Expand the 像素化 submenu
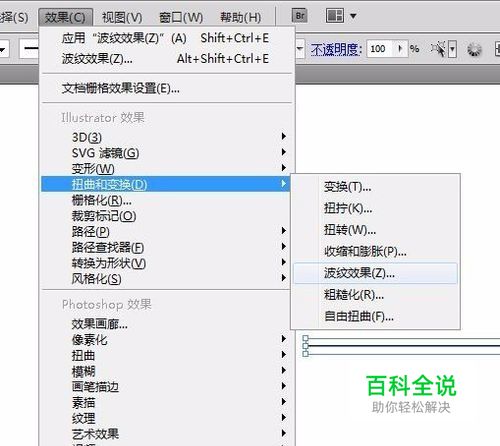 click(x=166, y=340)
